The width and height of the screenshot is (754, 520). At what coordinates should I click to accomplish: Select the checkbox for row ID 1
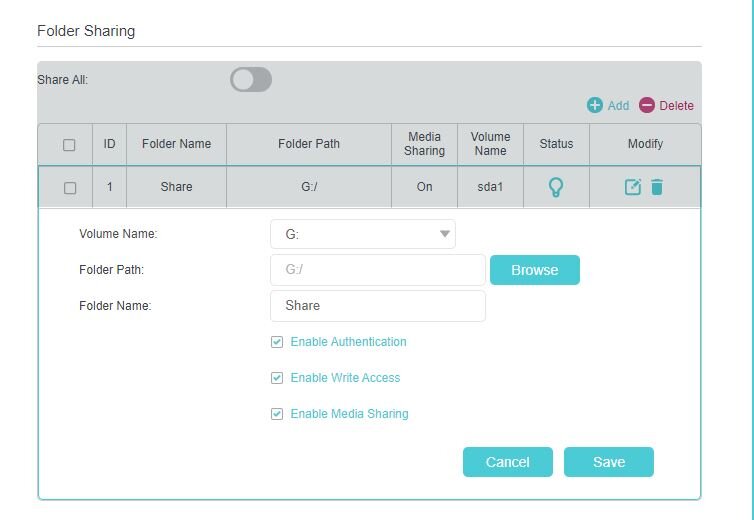(x=70, y=188)
